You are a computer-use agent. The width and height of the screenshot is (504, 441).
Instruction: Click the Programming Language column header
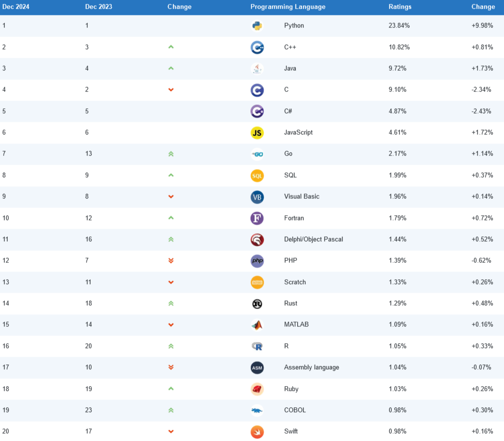click(288, 7)
